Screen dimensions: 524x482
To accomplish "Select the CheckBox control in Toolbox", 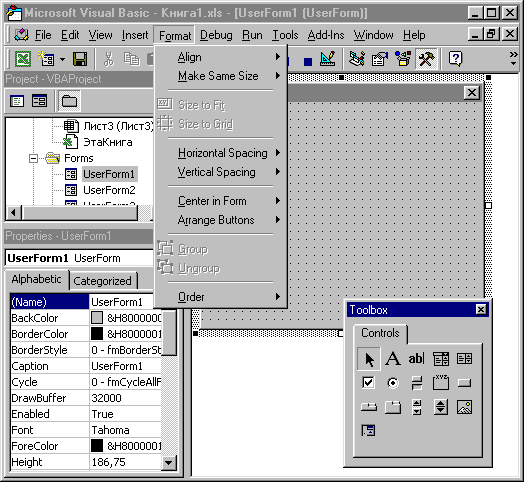I will tap(369, 383).
